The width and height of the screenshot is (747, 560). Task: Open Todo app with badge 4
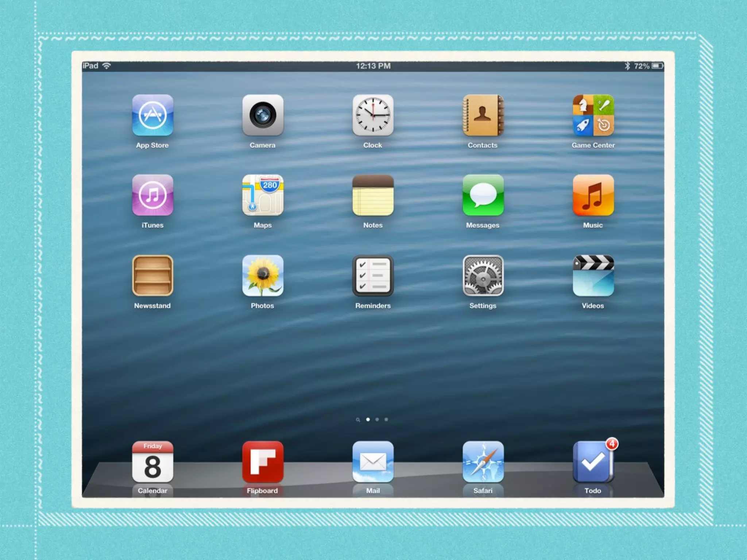pos(593,462)
